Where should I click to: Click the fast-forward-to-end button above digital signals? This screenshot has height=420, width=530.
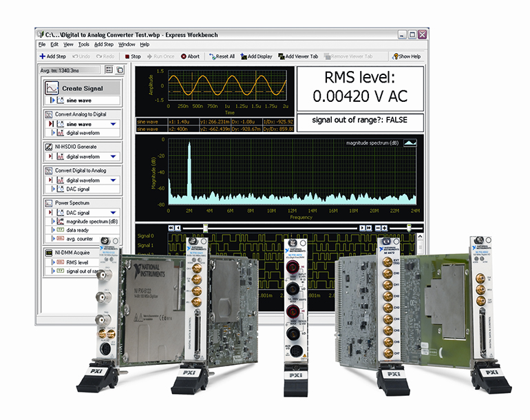[369, 228]
